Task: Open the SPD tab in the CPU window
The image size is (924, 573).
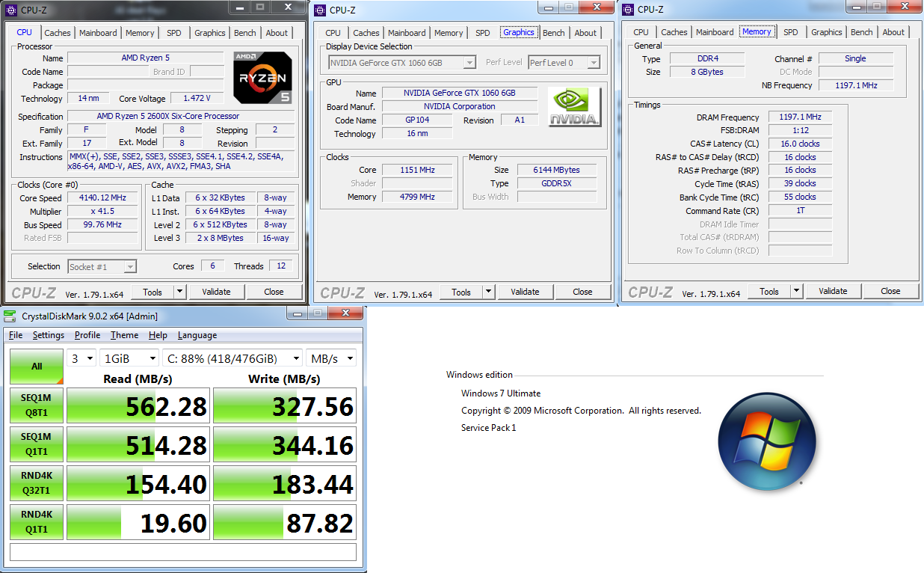Action: [173, 33]
